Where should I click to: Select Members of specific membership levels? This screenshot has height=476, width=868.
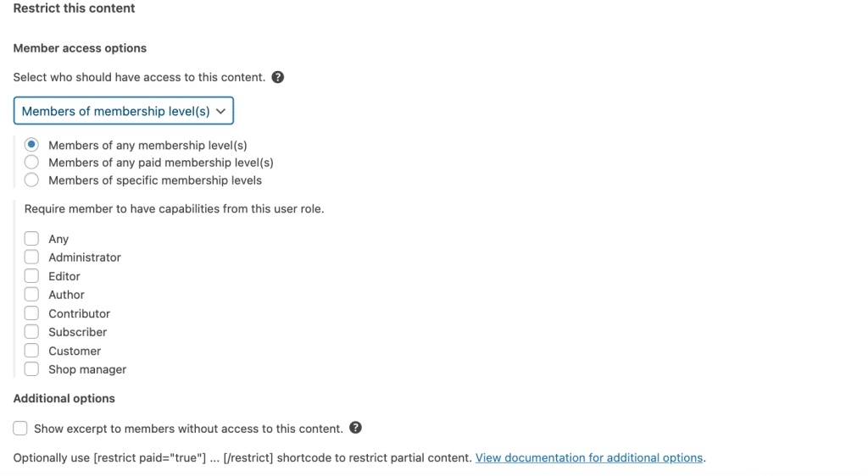31,180
